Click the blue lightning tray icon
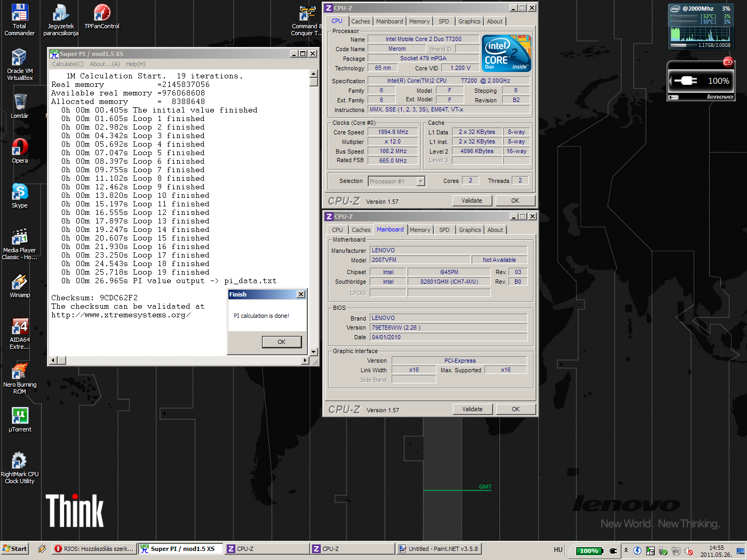The width and height of the screenshot is (747, 560). 637,550
